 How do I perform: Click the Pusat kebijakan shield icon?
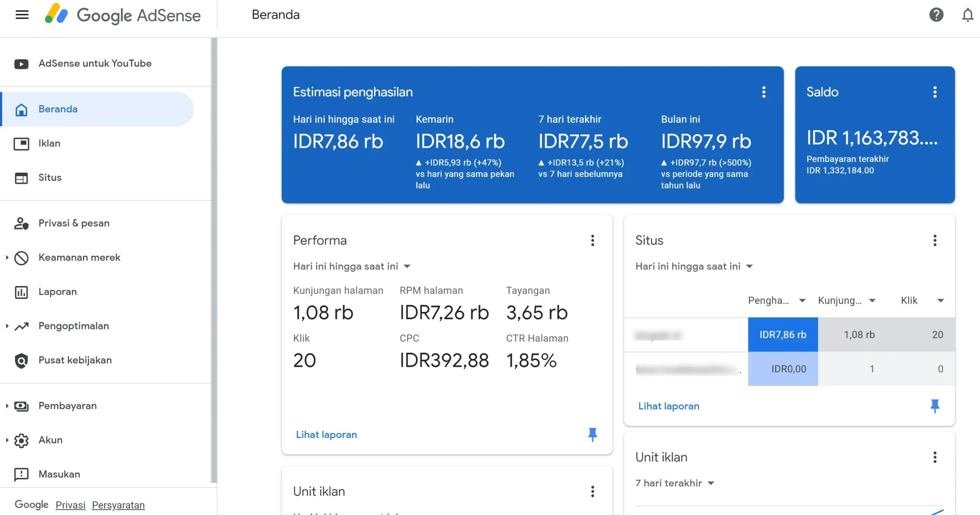pyautogui.click(x=21, y=360)
